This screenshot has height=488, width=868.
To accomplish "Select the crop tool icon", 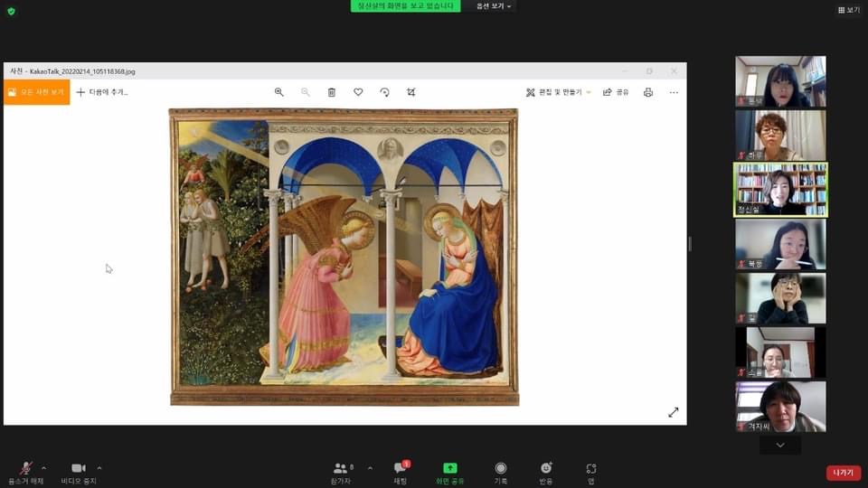I will pos(410,92).
